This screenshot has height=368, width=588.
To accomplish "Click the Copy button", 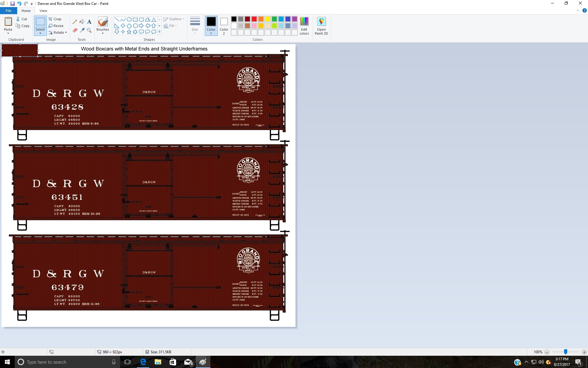I will point(23,26).
